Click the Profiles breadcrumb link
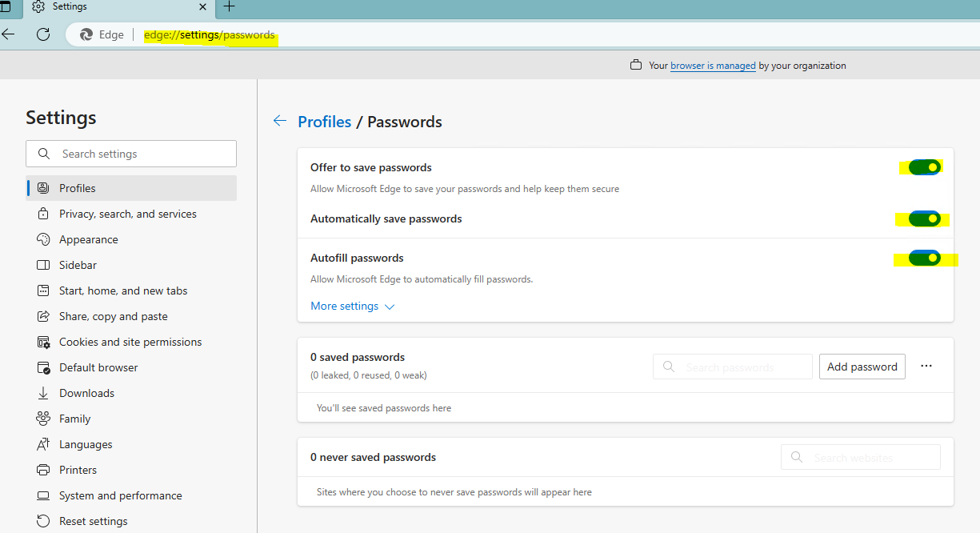980x533 pixels. coord(324,122)
